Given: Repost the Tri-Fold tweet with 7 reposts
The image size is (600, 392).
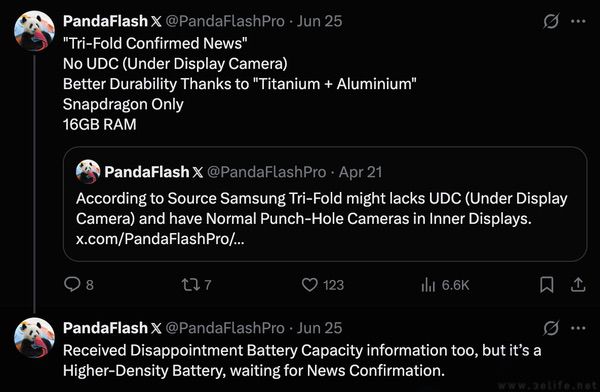Looking at the screenshot, I should (x=190, y=284).
